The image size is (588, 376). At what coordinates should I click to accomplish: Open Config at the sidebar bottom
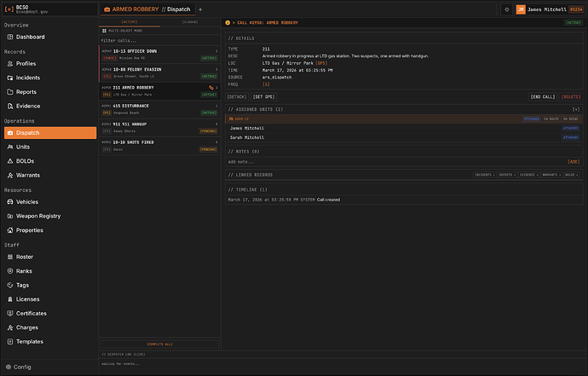click(x=19, y=367)
